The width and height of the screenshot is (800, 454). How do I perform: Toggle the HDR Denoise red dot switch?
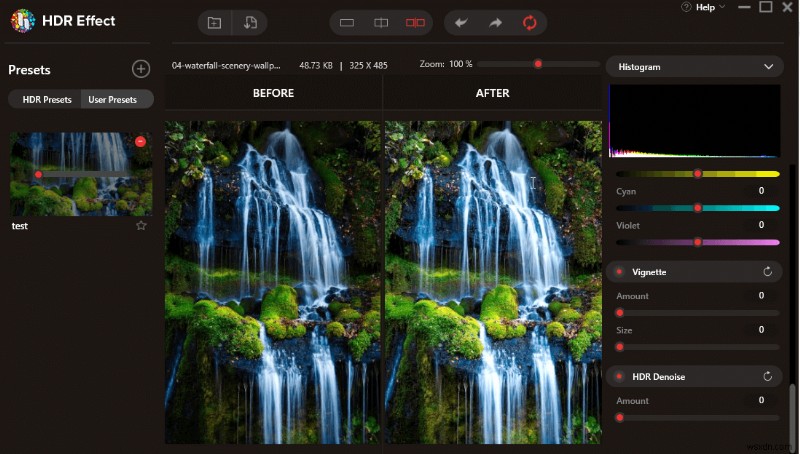(x=619, y=376)
